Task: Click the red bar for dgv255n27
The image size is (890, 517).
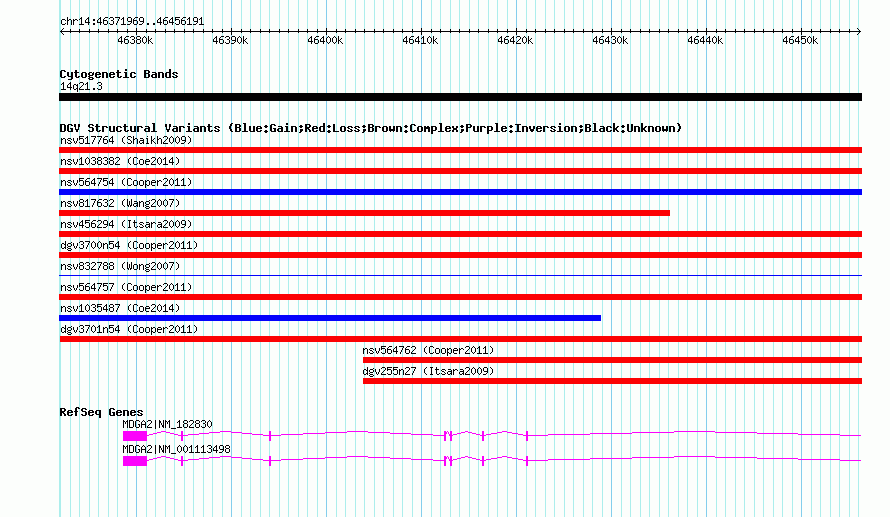Action: (612, 381)
